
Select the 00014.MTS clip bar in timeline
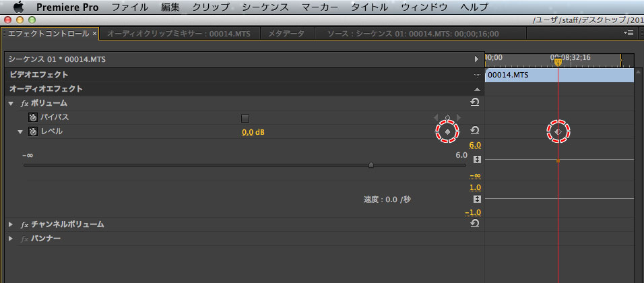click(559, 75)
